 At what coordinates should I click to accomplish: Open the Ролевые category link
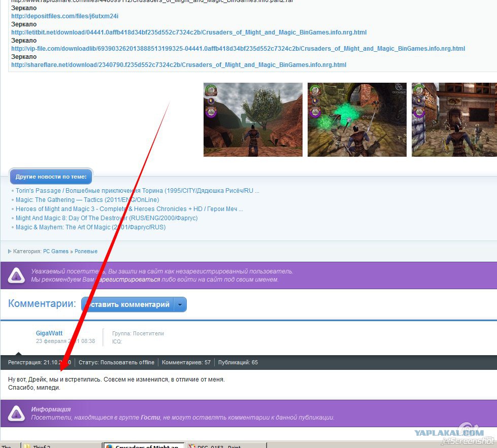(86, 251)
